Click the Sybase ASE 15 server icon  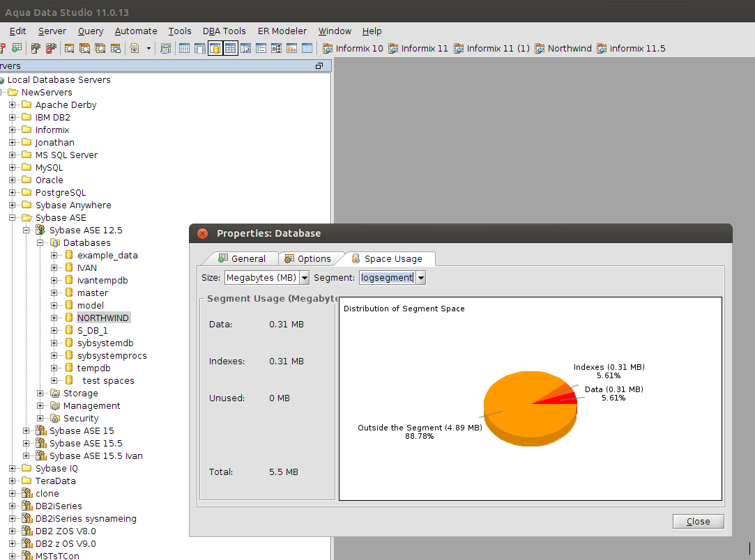[41, 430]
